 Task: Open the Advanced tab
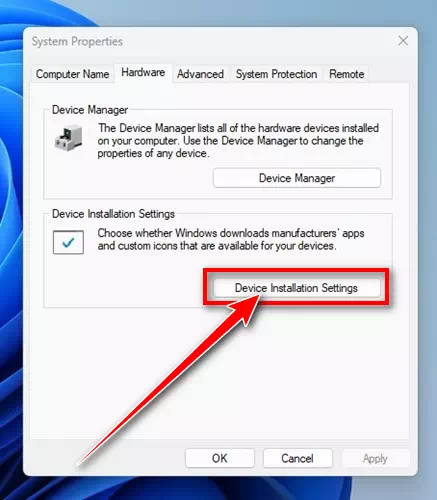pyautogui.click(x=200, y=74)
